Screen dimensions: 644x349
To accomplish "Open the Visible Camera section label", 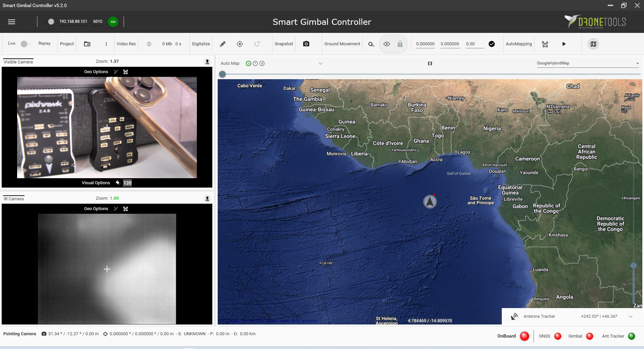I will (x=18, y=61).
